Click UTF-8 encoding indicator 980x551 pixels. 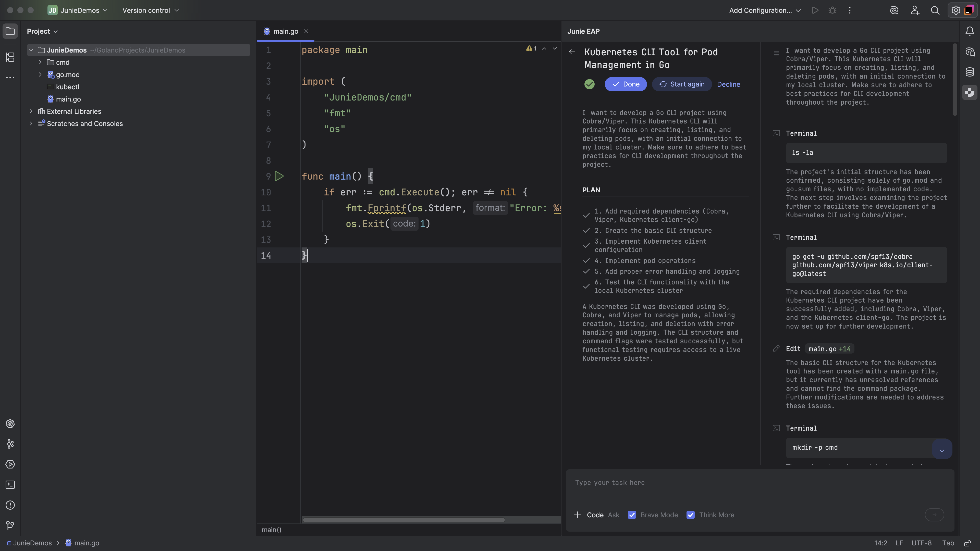click(921, 543)
